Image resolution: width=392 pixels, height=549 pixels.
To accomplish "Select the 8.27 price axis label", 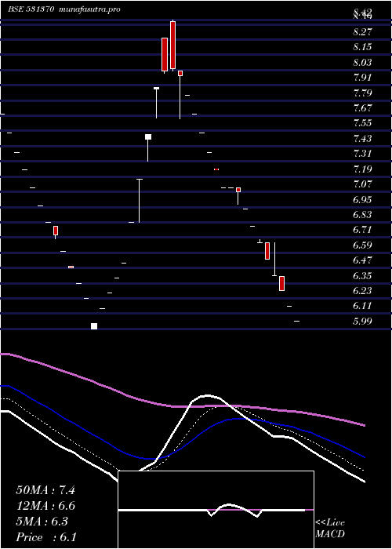I will point(362,32).
